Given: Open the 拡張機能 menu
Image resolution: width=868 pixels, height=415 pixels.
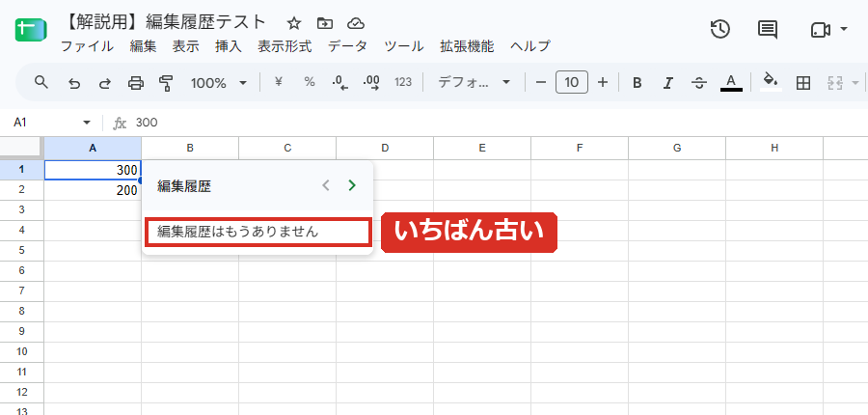Looking at the screenshot, I should tap(467, 46).
